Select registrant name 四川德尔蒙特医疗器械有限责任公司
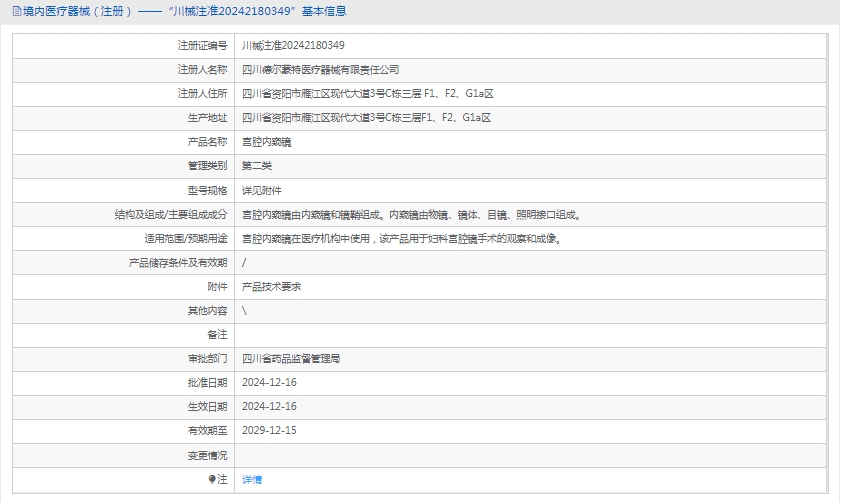 coord(320,69)
